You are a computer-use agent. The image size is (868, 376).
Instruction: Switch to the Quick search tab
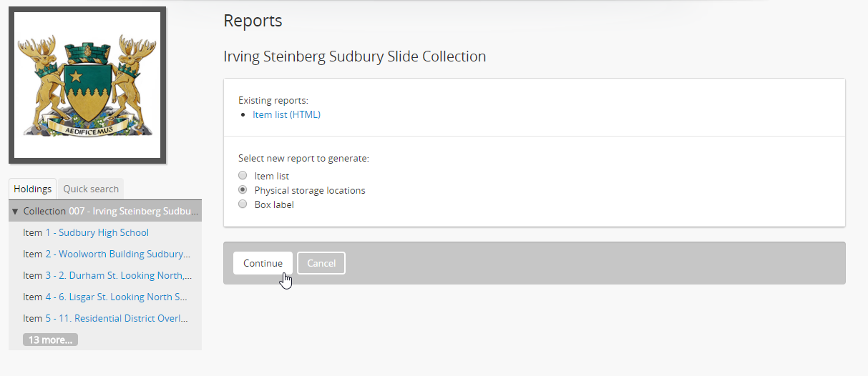91,189
